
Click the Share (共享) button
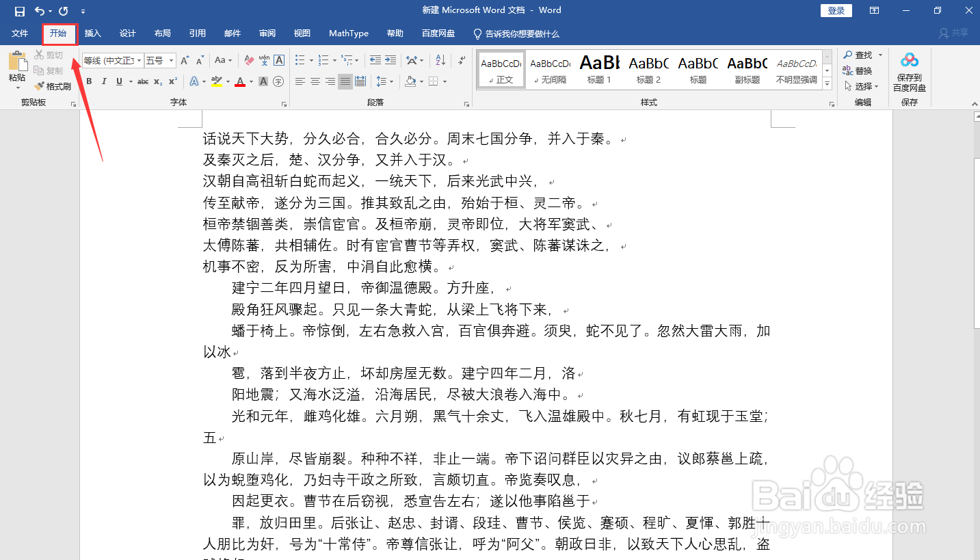pyautogui.click(x=955, y=33)
